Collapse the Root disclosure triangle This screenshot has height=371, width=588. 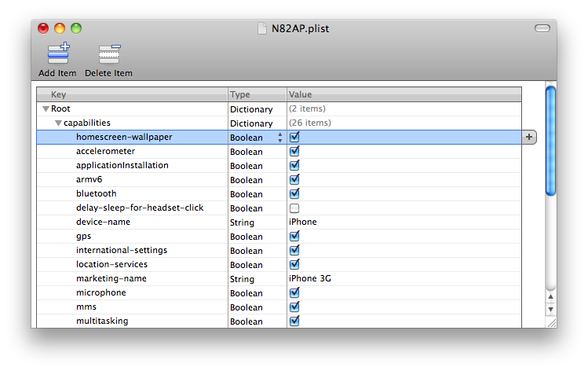click(x=46, y=109)
